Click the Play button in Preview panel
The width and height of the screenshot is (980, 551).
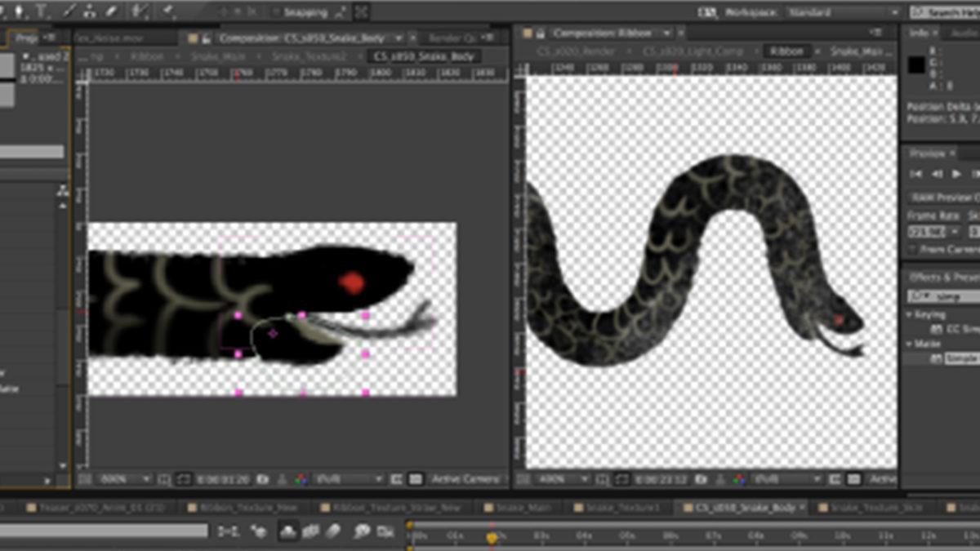coord(956,174)
